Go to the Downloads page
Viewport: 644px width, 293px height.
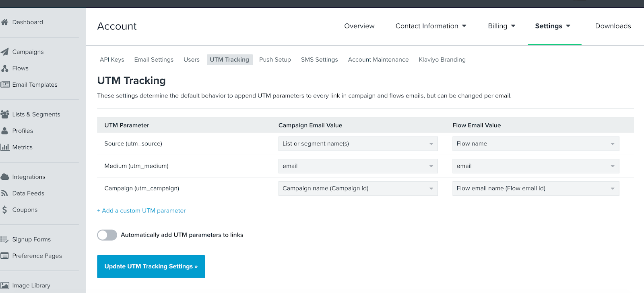613,26
